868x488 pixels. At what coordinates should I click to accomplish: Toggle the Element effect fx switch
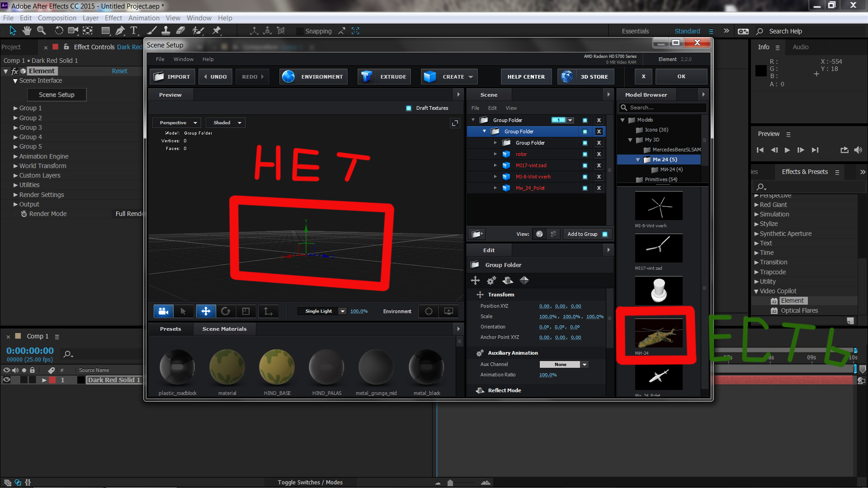(x=14, y=71)
